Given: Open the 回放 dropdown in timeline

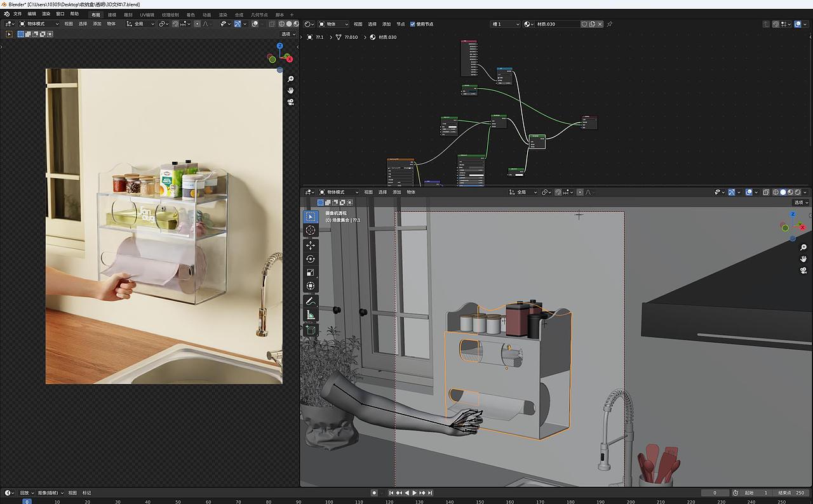Looking at the screenshot, I should pyautogui.click(x=26, y=493).
